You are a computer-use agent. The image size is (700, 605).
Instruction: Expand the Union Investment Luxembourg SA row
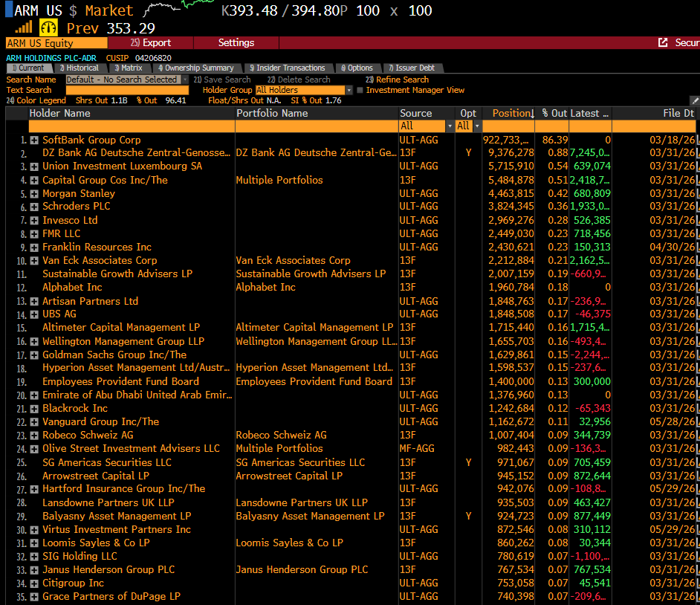(x=34, y=166)
